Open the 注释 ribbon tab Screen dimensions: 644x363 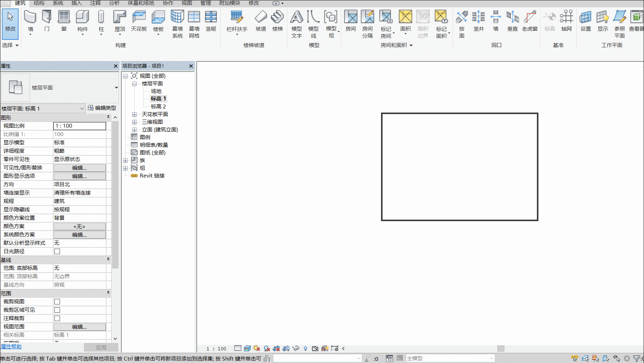coord(96,3)
